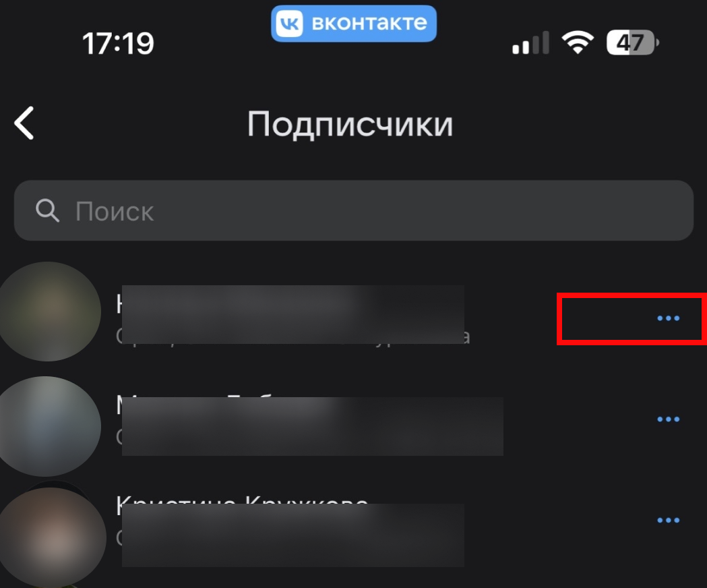The width and height of the screenshot is (707, 588).
Task: Click the Поиск search field
Action: pos(353,210)
